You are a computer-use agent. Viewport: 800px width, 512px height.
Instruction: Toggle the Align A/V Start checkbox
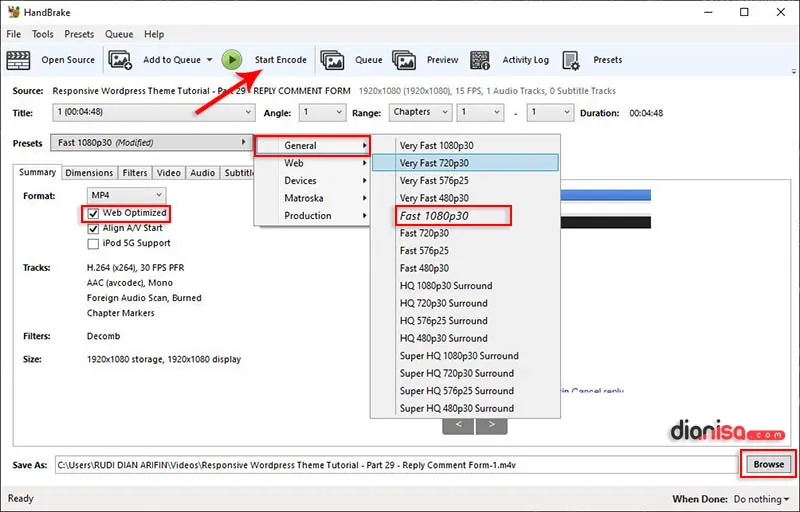pos(93,228)
